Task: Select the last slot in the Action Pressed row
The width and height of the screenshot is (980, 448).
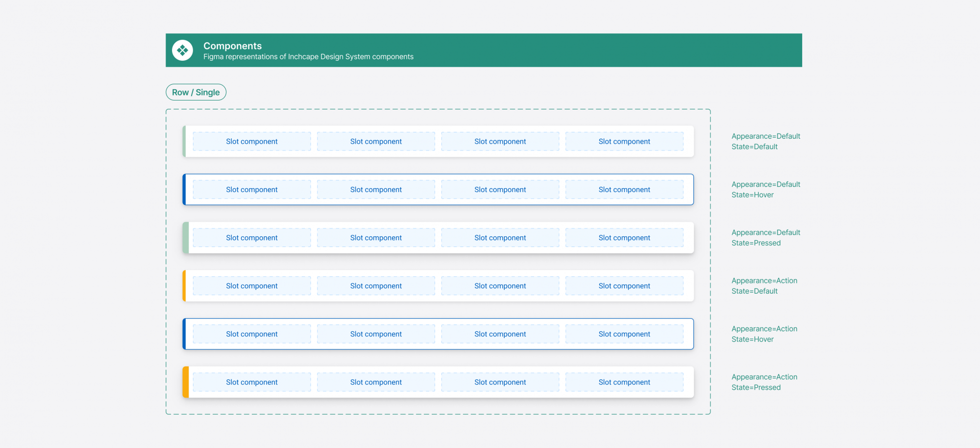Action: tap(624, 382)
